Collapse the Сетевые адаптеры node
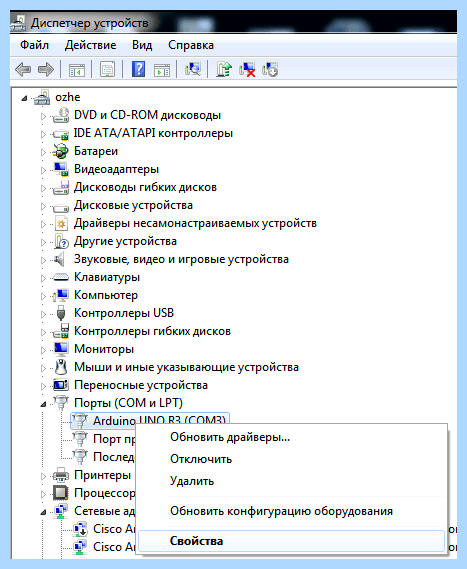The height and width of the screenshot is (569, 467). (x=43, y=512)
